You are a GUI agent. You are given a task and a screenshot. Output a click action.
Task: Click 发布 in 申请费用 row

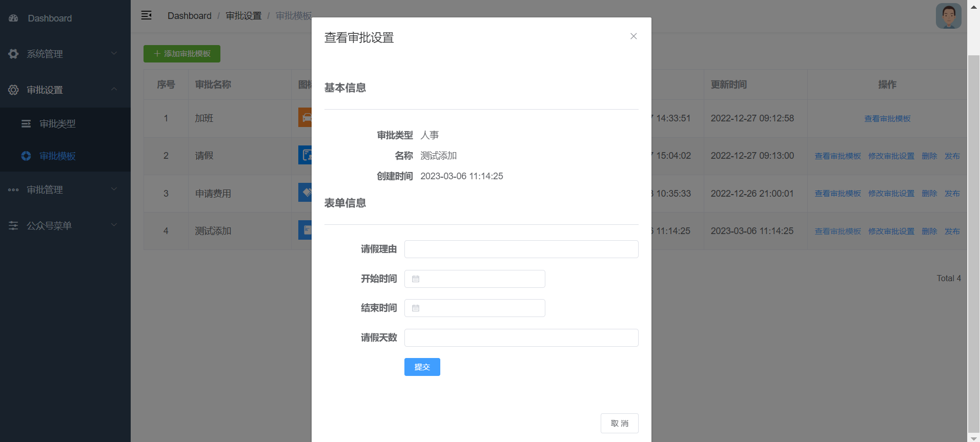point(952,193)
